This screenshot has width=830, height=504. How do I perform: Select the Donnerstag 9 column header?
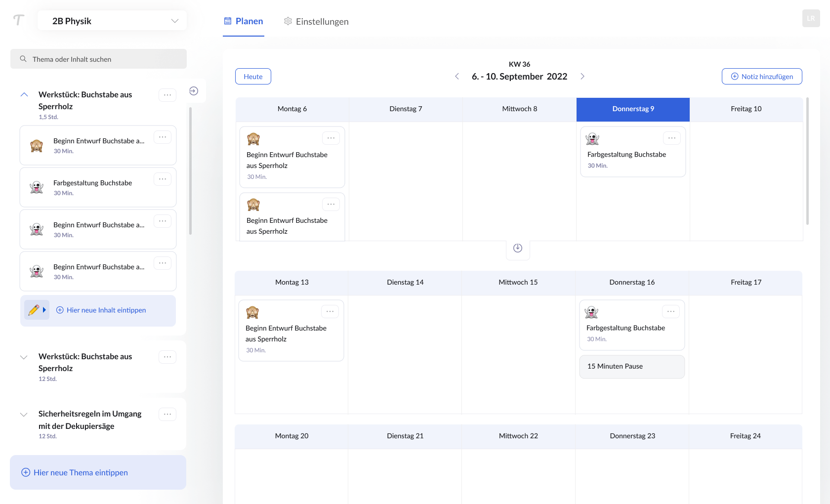tap(633, 109)
